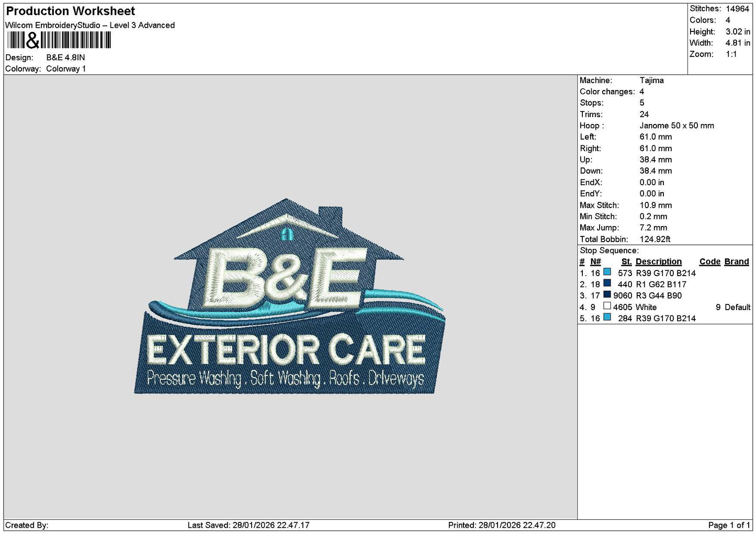Viewport: 756px width, 534px height.
Task: Click the Total Bobbin value '124.92ft'
Action: point(655,239)
